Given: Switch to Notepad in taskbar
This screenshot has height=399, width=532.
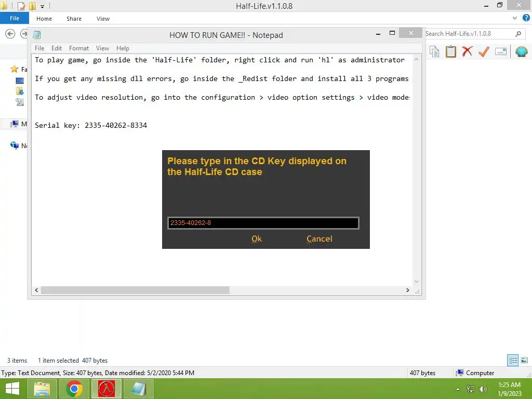Looking at the screenshot, I should tap(138, 389).
